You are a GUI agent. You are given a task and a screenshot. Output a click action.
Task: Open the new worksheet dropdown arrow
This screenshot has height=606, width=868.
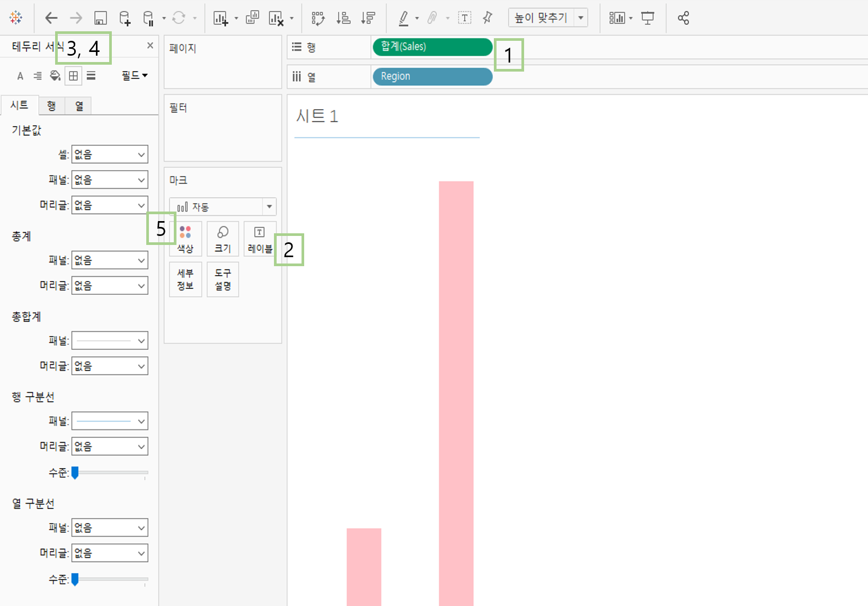[x=236, y=19]
